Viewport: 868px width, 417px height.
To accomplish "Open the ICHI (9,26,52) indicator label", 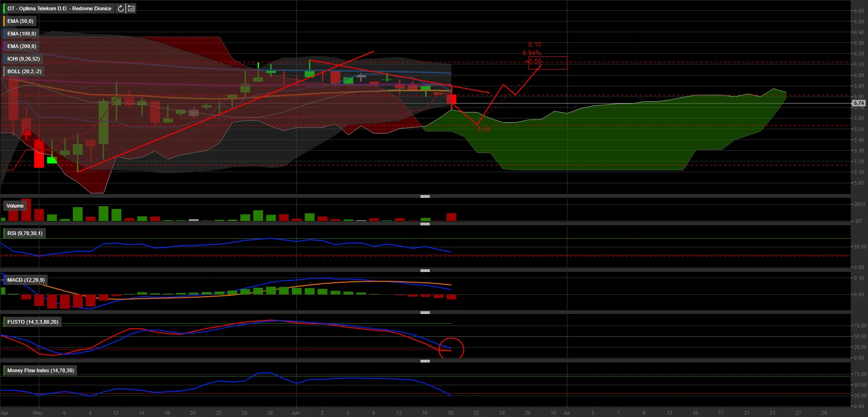I will coord(23,59).
